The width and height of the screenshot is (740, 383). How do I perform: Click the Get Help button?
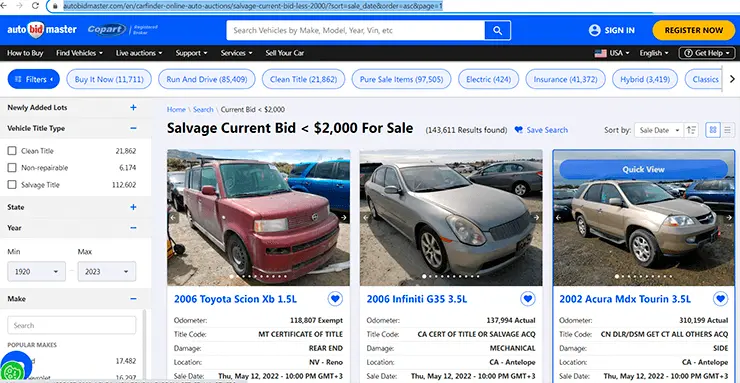pyautogui.click(x=707, y=53)
